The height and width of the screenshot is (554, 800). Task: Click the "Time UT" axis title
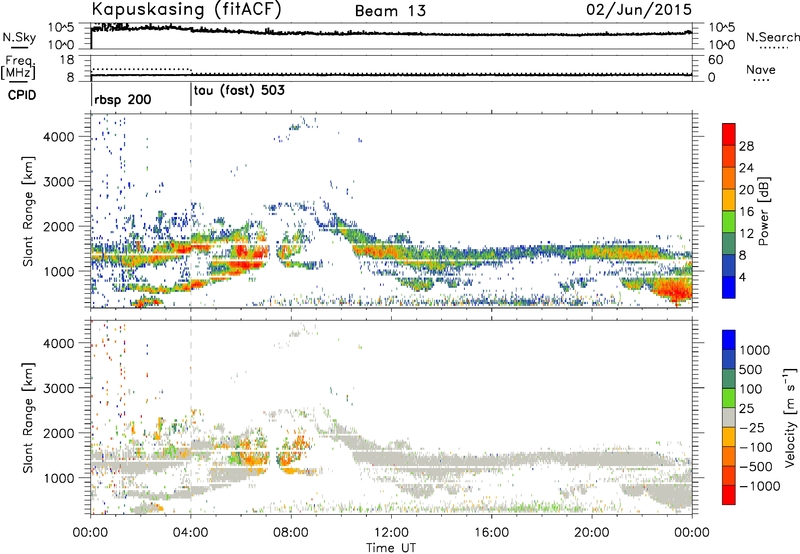click(x=391, y=548)
